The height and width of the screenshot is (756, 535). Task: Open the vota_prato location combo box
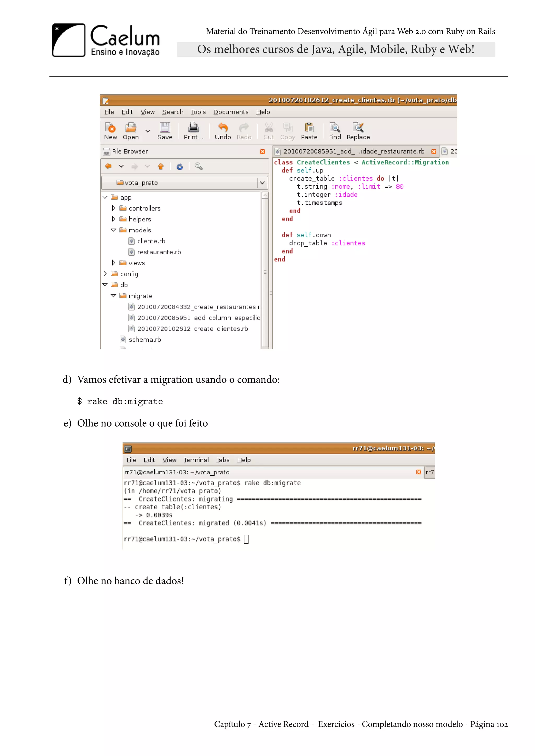(185, 182)
